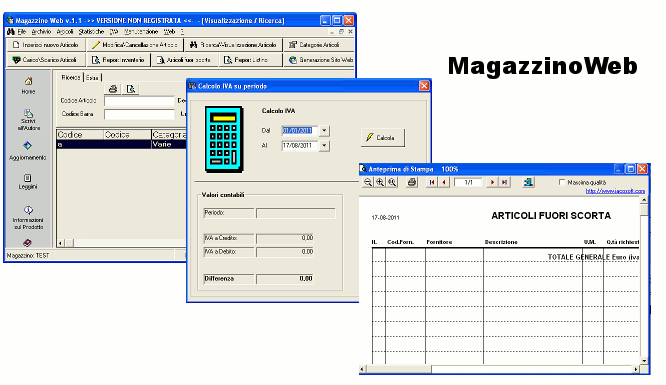666x385 pixels.
Task: Select the 'Varie' category cell in the grid
Action: (x=169, y=144)
